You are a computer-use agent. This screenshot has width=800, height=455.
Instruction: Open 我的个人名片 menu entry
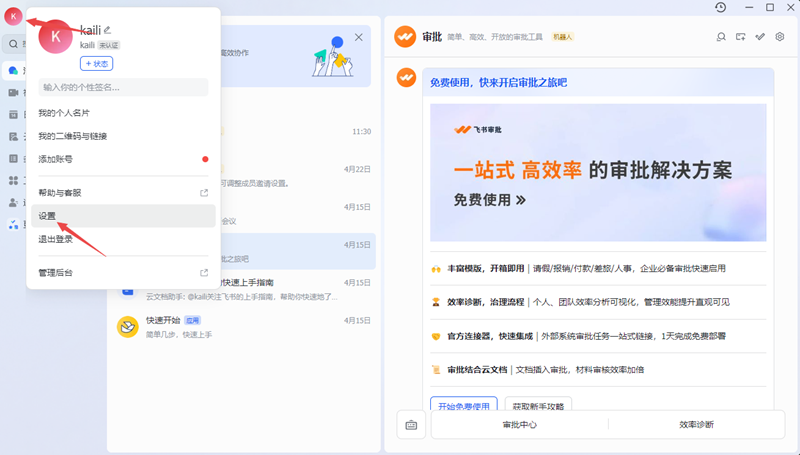[x=123, y=113]
